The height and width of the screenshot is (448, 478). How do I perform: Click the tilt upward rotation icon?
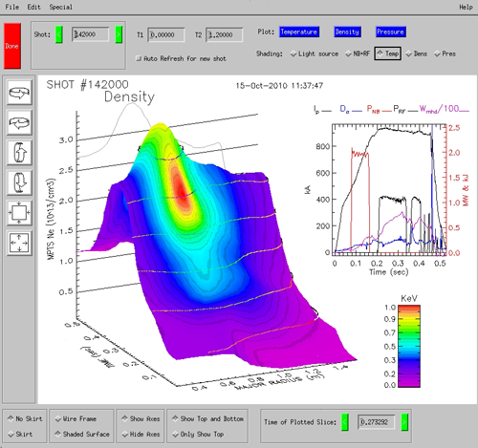(19, 153)
